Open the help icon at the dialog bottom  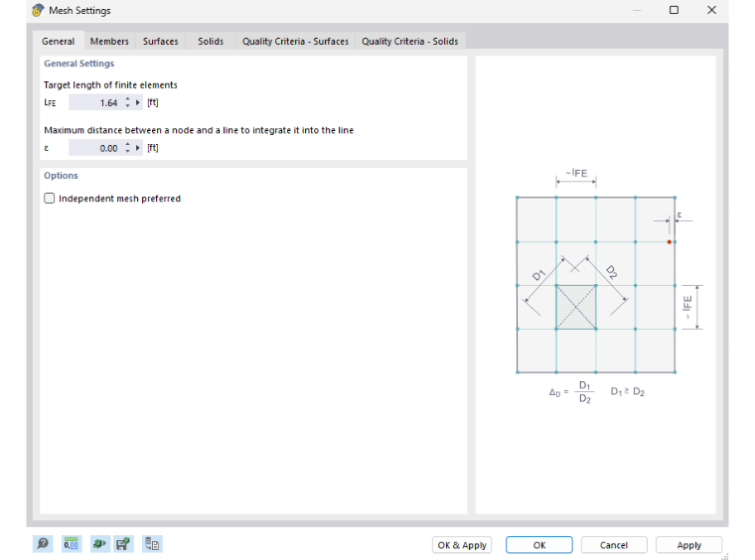click(x=43, y=544)
